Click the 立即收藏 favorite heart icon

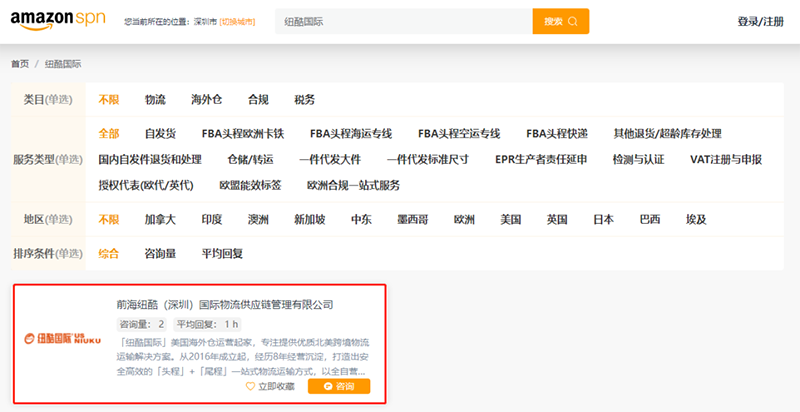(x=250, y=386)
